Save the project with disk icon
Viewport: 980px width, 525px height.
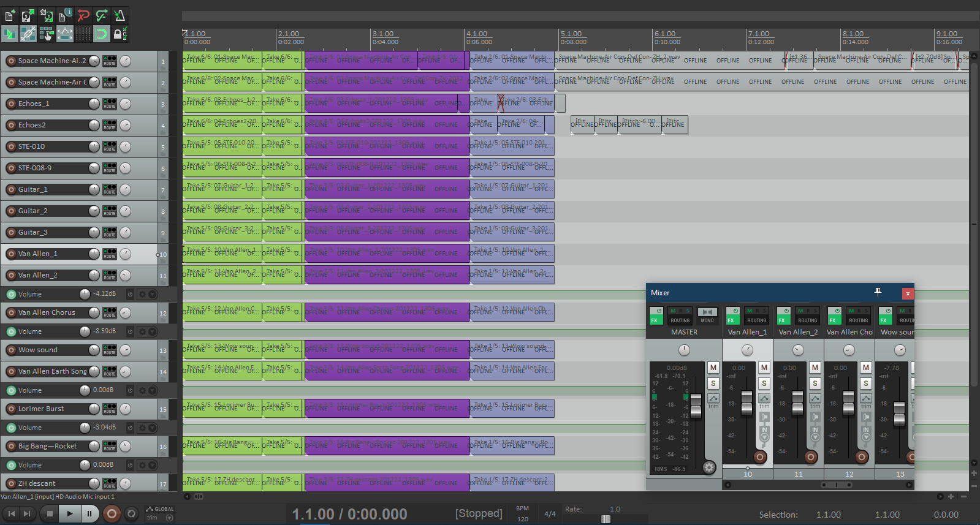pyautogui.click(x=47, y=15)
